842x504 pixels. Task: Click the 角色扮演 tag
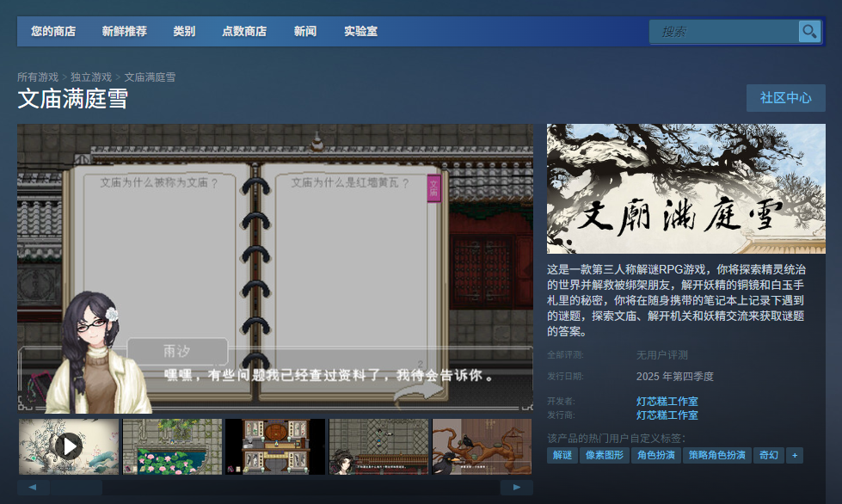point(655,455)
